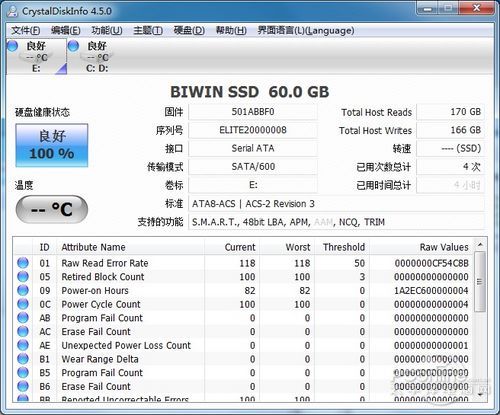The height and width of the screenshot is (415, 500).
Task: Open the 界面语言(L)(Language) menu
Action: (x=306, y=31)
